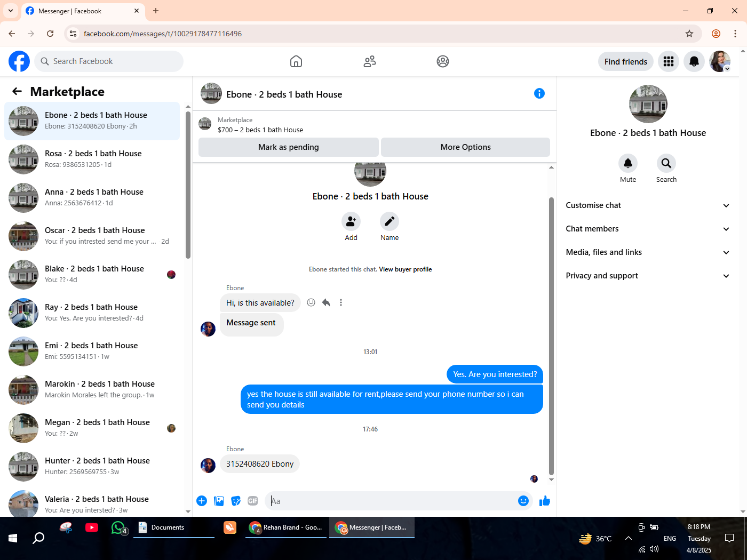Open the notifications bell in header

click(x=694, y=61)
